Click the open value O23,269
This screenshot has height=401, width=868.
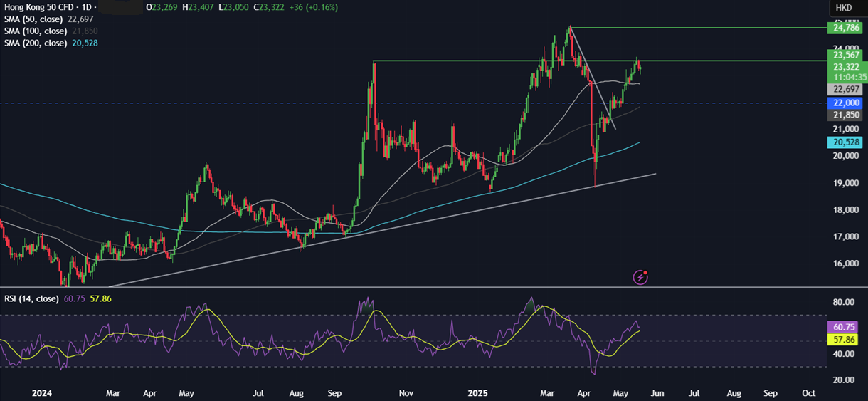(162, 7)
